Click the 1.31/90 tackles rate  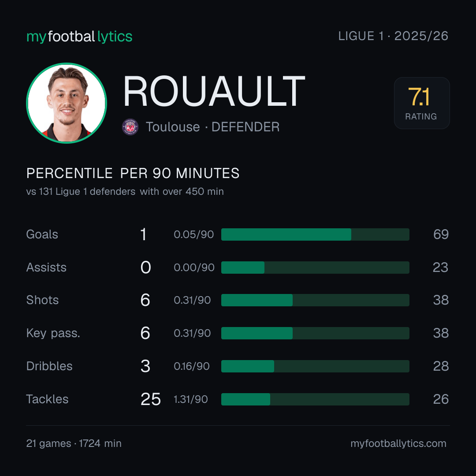[x=191, y=399]
